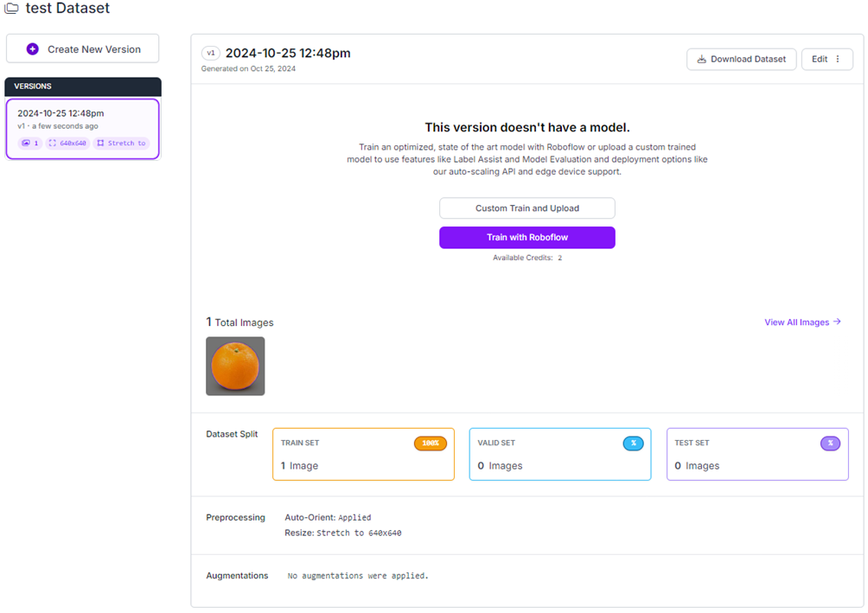Click 2024-10-25 12:48pm heading in main panel
This screenshot has height=613, width=868.
[288, 53]
